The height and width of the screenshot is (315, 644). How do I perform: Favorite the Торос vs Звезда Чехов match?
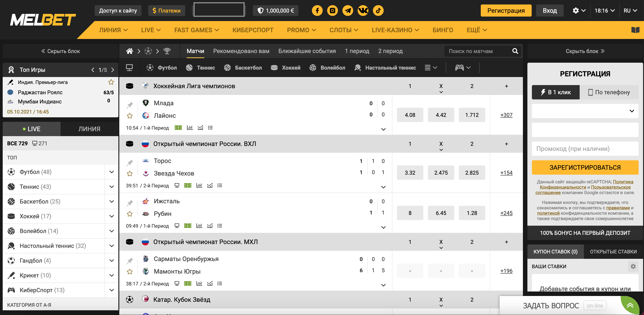(130, 174)
